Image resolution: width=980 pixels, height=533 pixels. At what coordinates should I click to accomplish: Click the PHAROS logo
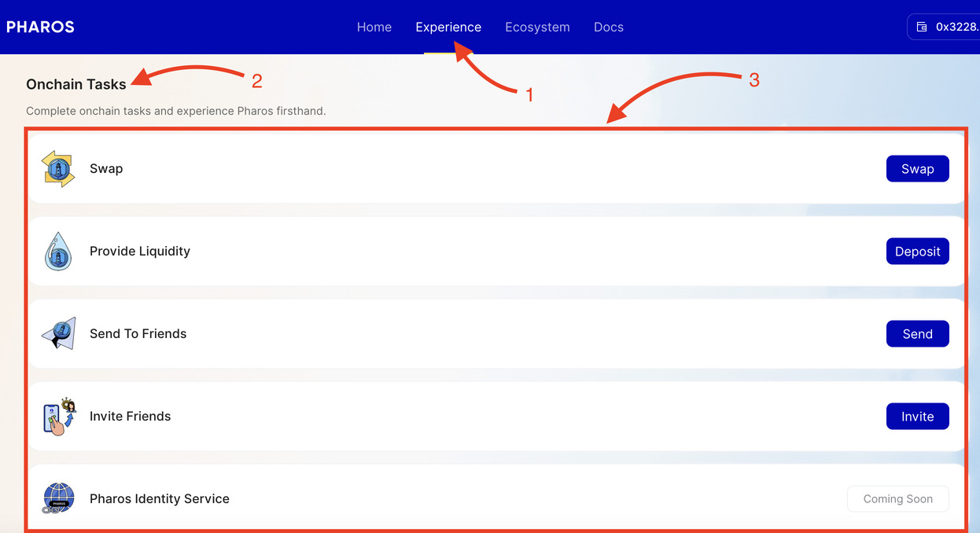pos(40,27)
